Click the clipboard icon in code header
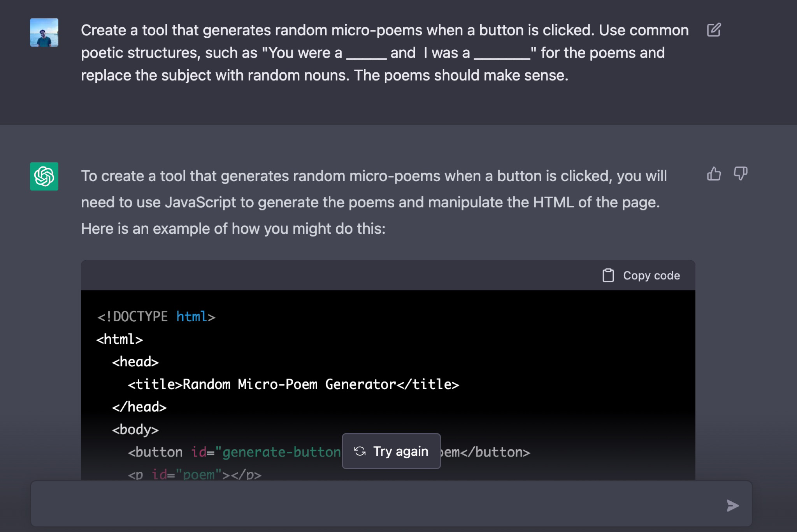 click(608, 275)
